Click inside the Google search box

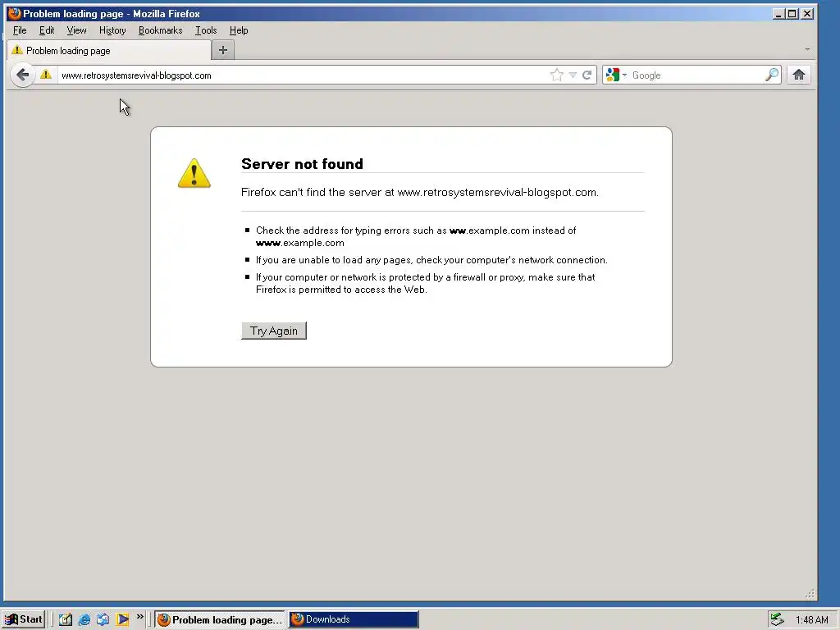696,75
